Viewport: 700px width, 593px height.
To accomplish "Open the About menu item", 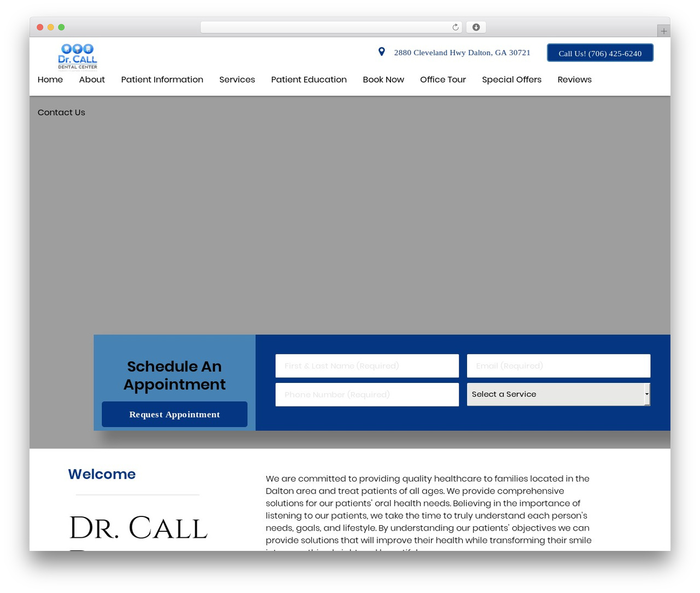I will [x=92, y=80].
